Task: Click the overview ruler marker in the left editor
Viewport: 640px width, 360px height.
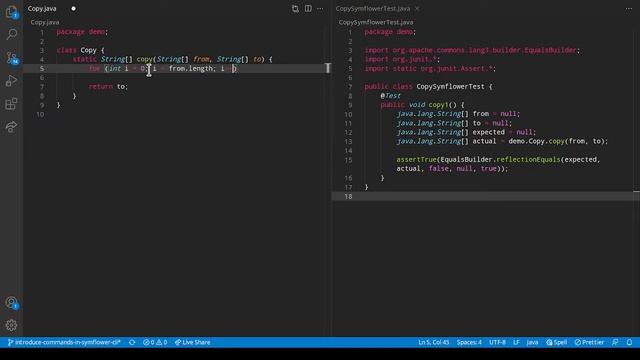Action: (x=327, y=68)
